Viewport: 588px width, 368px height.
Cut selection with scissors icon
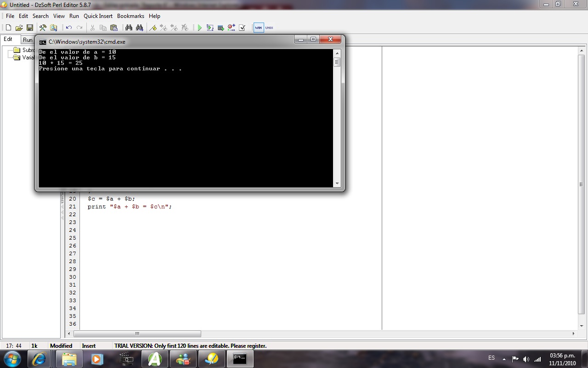click(92, 28)
